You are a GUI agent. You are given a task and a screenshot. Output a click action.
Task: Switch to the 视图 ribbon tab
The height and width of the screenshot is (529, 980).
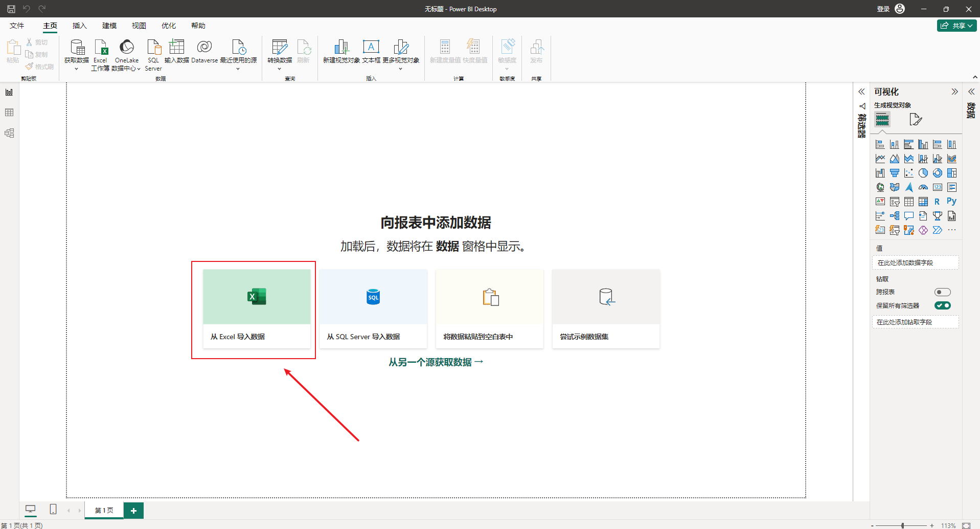pyautogui.click(x=139, y=26)
